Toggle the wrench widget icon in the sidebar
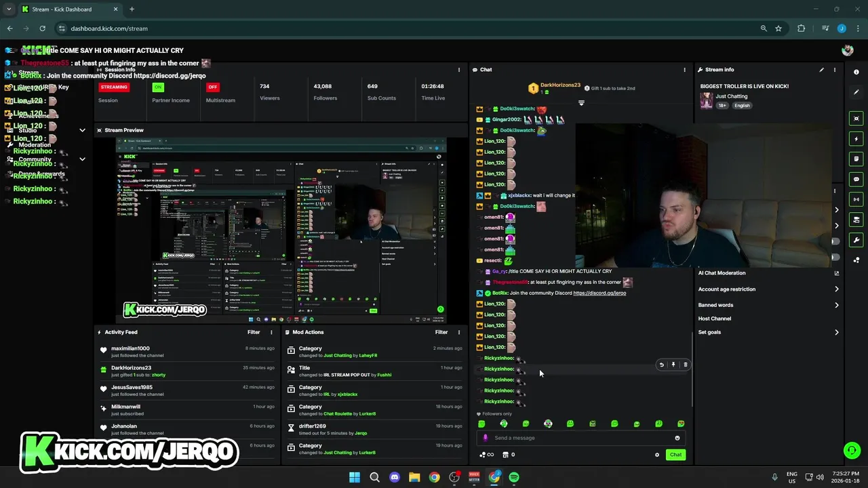868x488 pixels. point(856,240)
